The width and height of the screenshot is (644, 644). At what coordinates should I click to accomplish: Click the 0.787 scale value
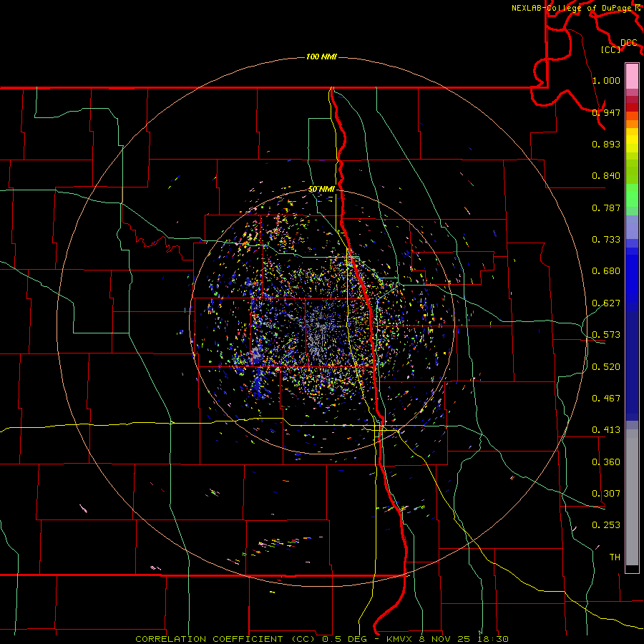click(606, 208)
